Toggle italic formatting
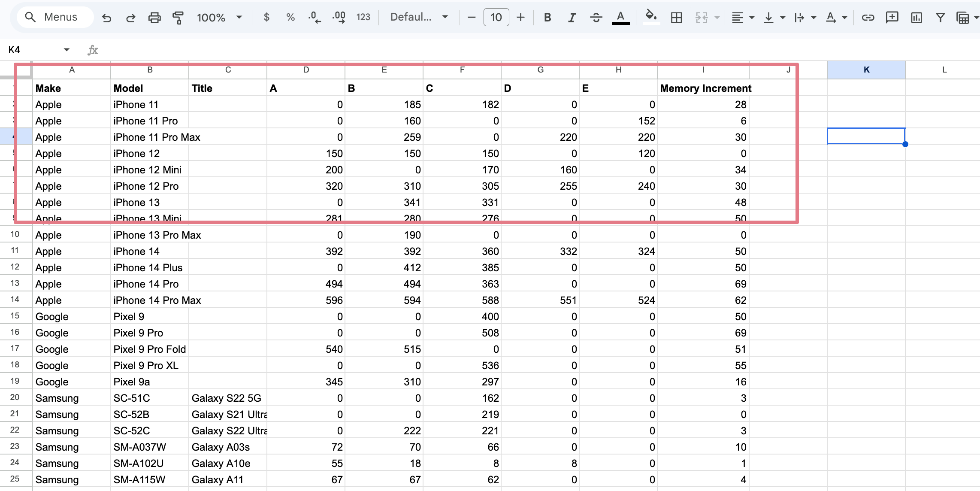The height and width of the screenshot is (491, 980). click(572, 17)
